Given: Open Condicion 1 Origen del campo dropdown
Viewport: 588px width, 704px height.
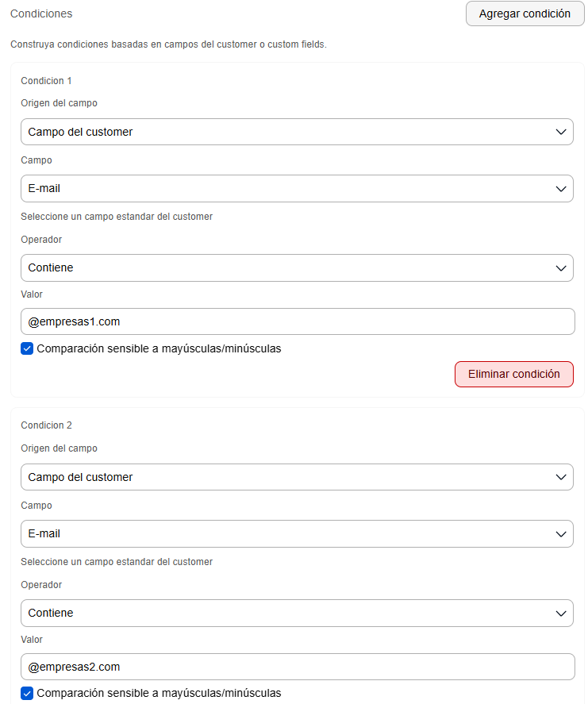Looking at the screenshot, I should (x=297, y=132).
